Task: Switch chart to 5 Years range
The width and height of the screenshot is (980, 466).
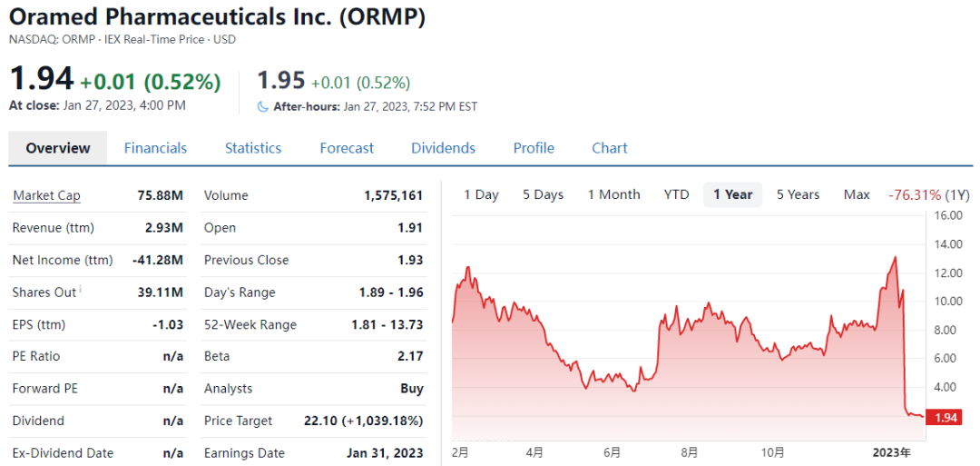Action: (798, 194)
